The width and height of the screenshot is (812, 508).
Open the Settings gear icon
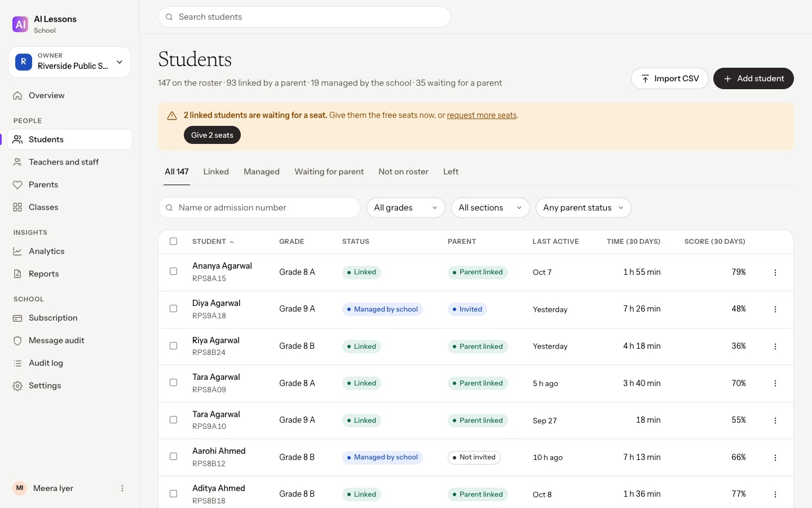[17, 386]
